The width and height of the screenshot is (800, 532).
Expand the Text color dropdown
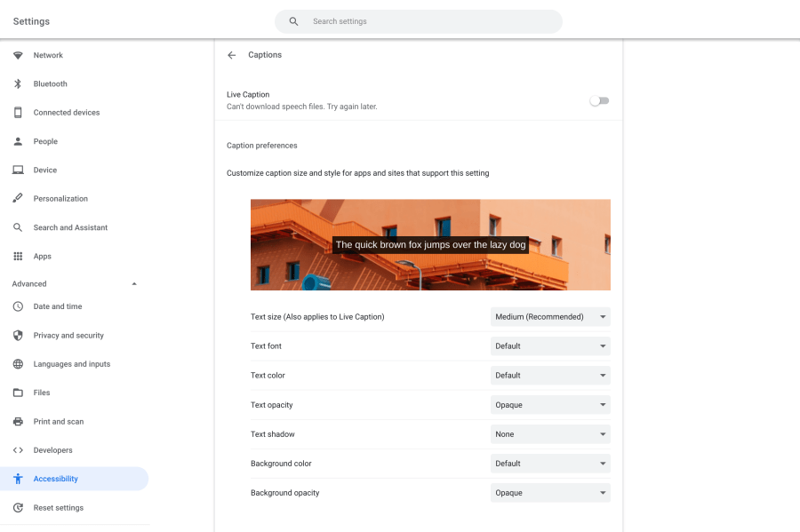tap(550, 376)
